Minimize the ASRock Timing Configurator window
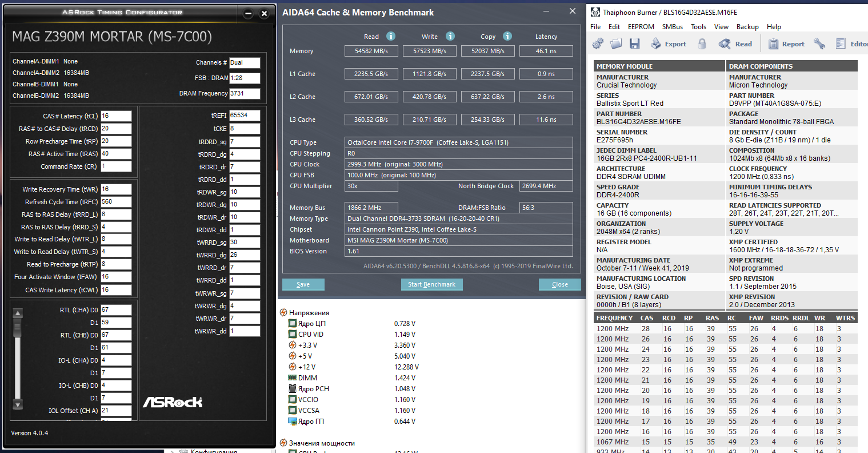This screenshot has width=868, height=453. coord(248,14)
